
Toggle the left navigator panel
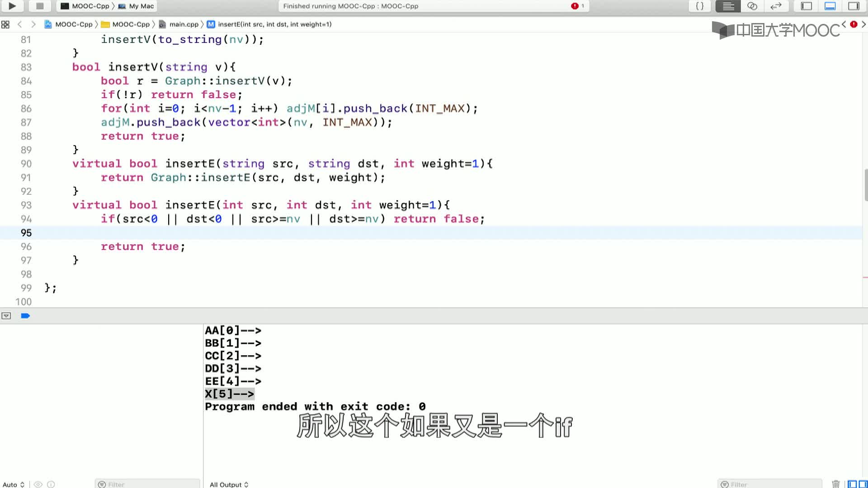point(807,6)
